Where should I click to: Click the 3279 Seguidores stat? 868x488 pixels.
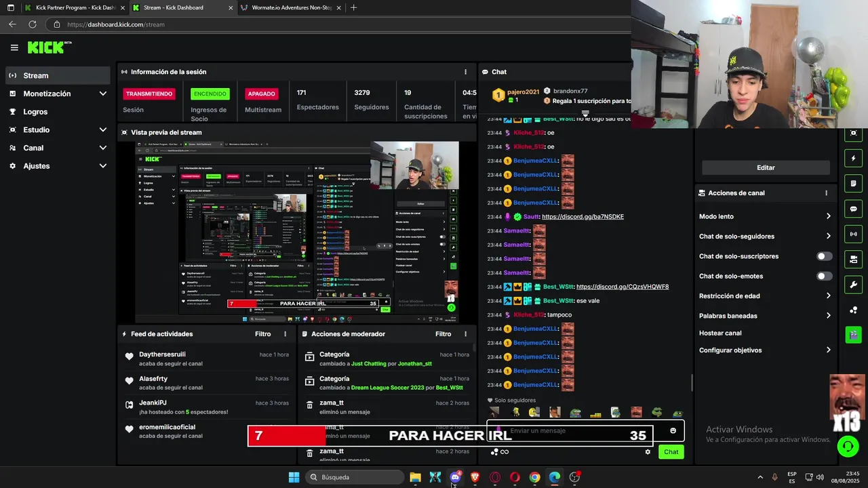pyautogui.click(x=372, y=100)
